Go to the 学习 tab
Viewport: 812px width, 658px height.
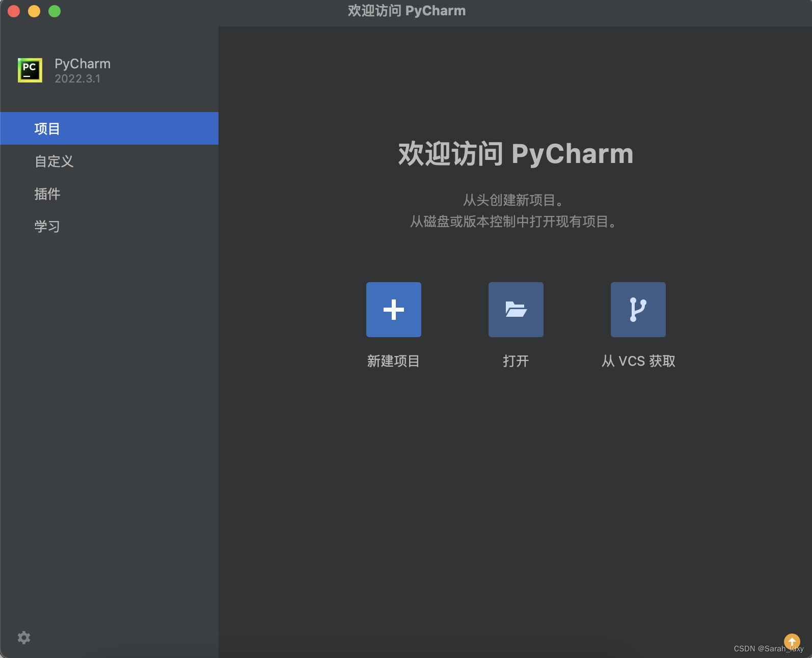[x=109, y=227]
